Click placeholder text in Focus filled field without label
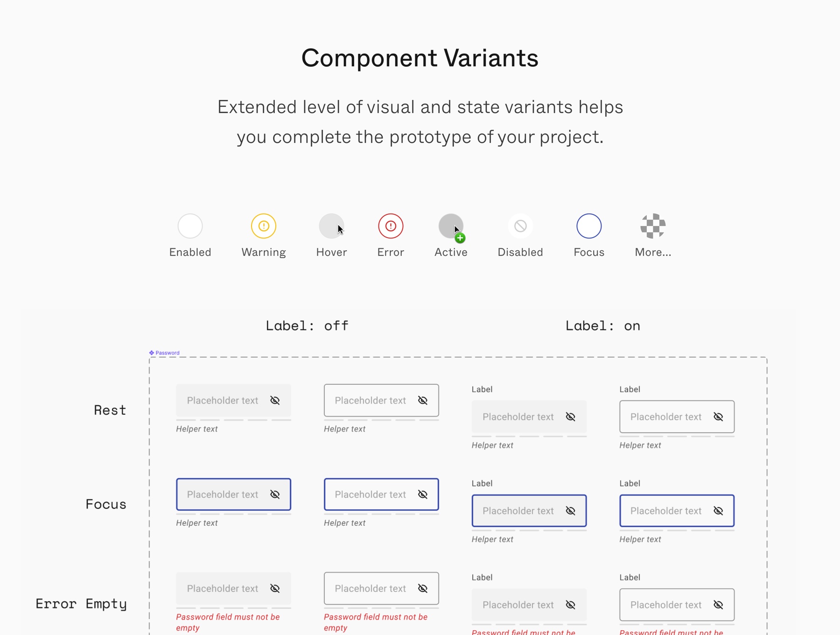 coord(223,494)
